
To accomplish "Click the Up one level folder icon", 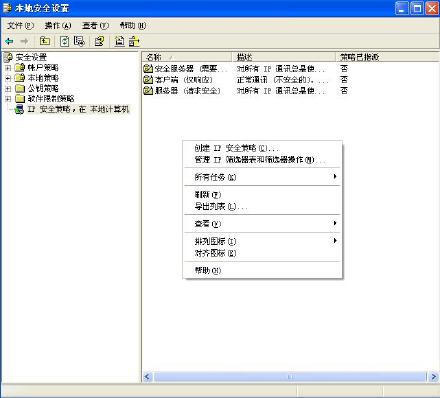I will pyautogui.click(x=45, y=41).
